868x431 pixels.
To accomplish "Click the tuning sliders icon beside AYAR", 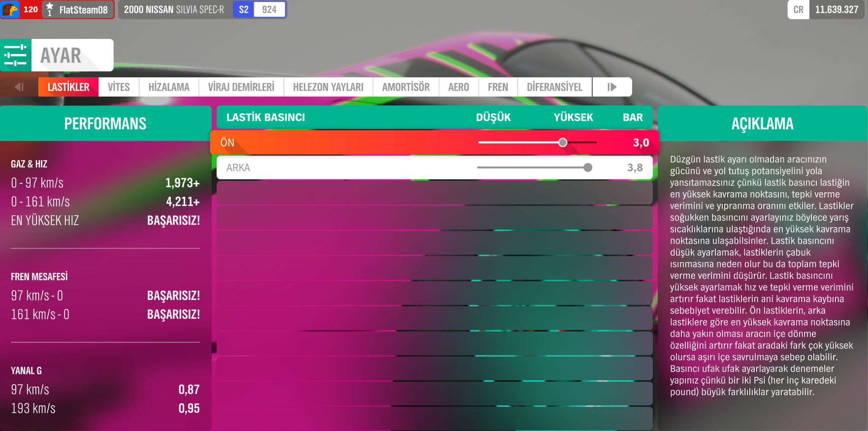I will (15, 55).
